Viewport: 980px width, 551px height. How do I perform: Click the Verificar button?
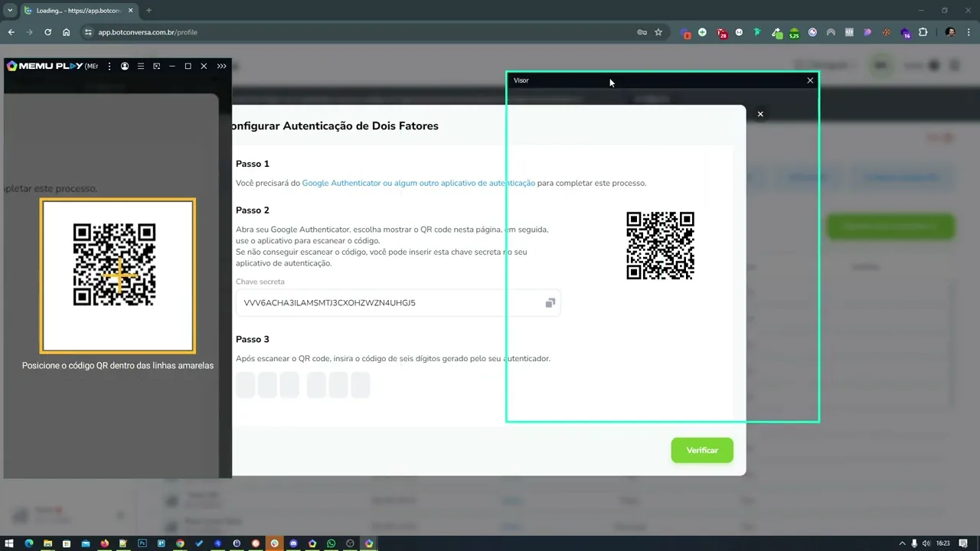pyautogui.click(x=702, y=450)
